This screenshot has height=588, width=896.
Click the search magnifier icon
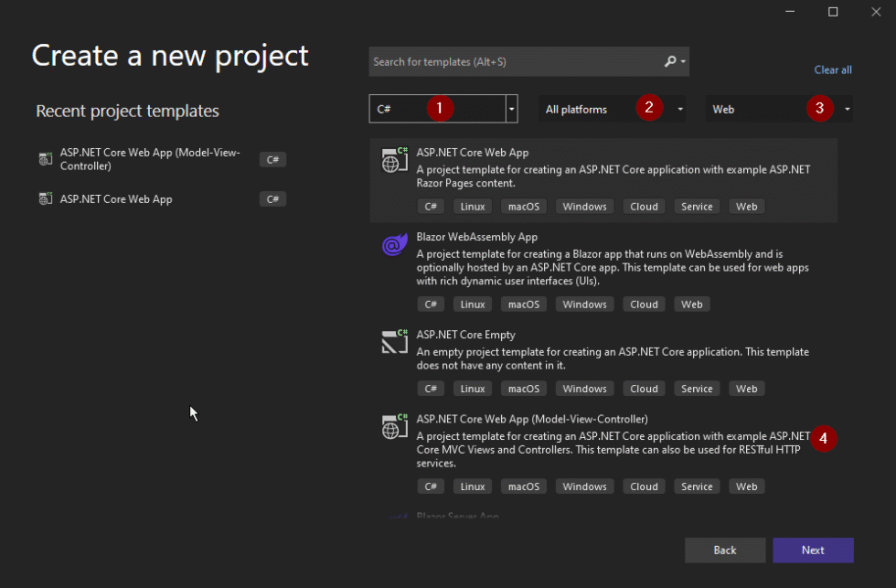coord(669,61)
